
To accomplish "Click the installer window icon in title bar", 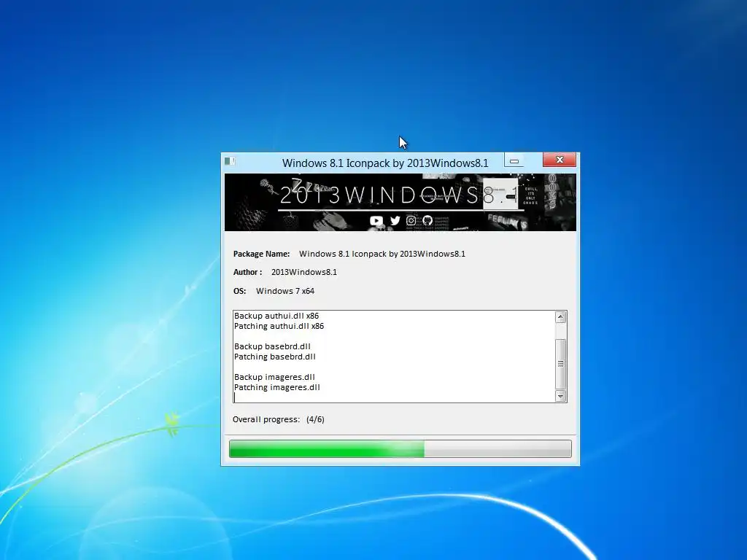I will [x=230, y=161].
